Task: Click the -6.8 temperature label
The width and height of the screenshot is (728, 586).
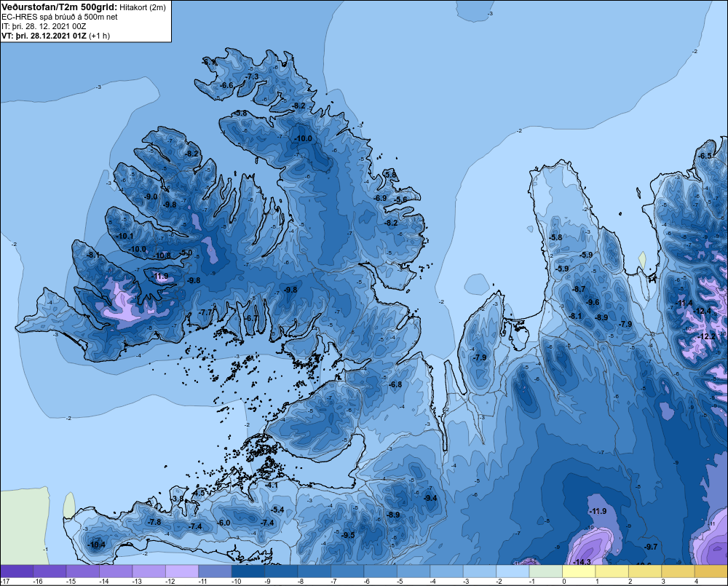Action: pos(395,384)
